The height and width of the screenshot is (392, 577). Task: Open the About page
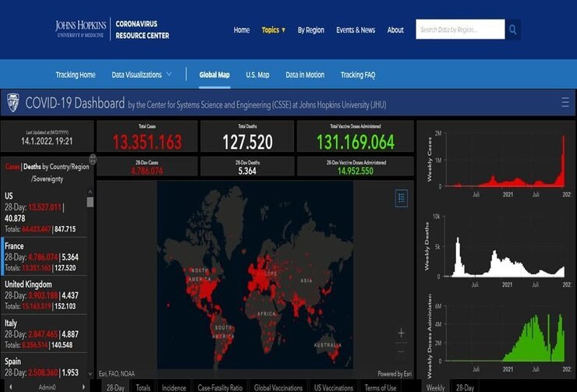click(x=395, y=30)
